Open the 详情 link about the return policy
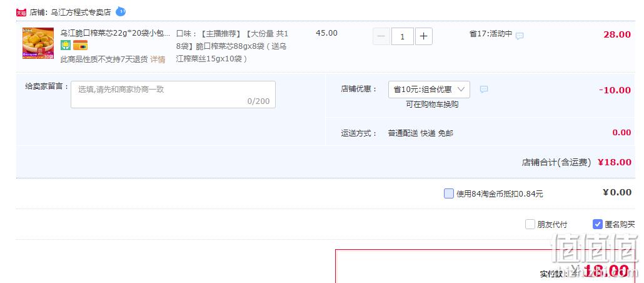This screenshot has width=644, height=283. [x=158, y=59]
